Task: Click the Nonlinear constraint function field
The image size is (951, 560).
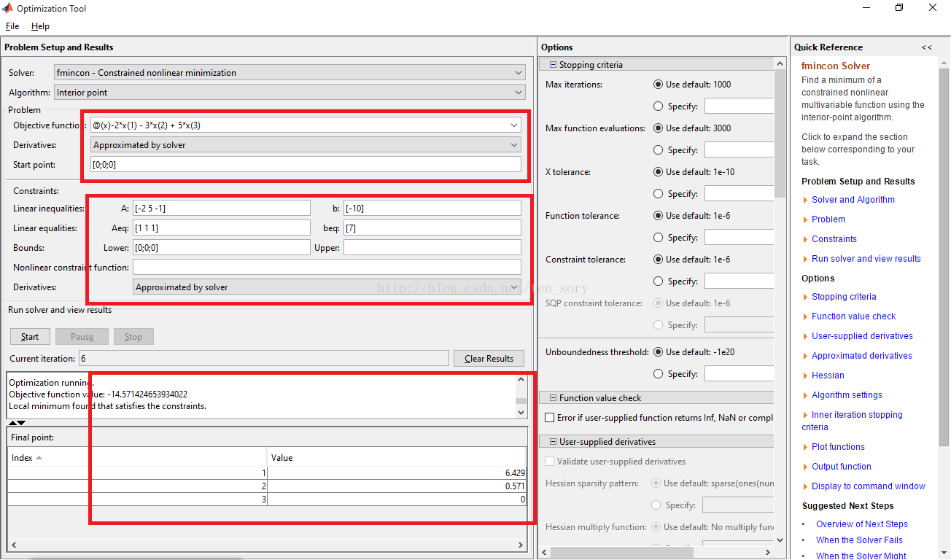Action: click(x=327, y=268)
